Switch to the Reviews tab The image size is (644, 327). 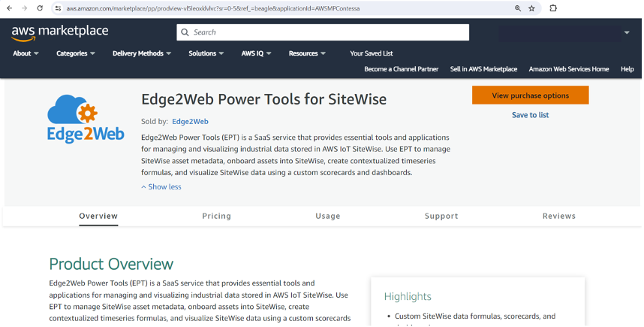click(x=559, y=216)
